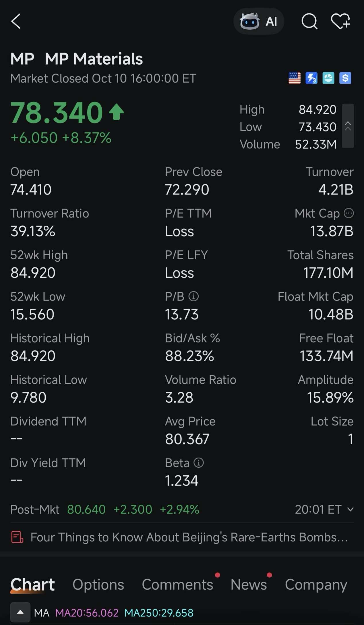
Task: Switch to the Comments tab
Action: 177,585
